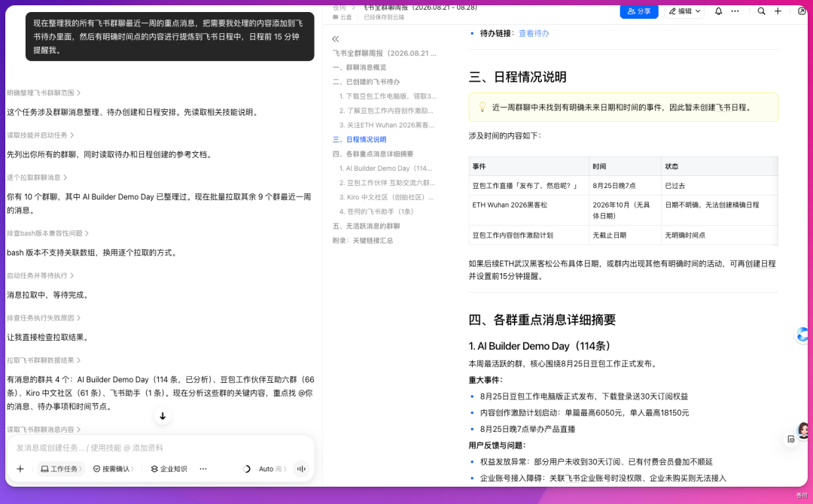Click cell ETH Wuhan 2026黑客松
Viewport: 813px width, 504px height.
(x=529, y=211)
